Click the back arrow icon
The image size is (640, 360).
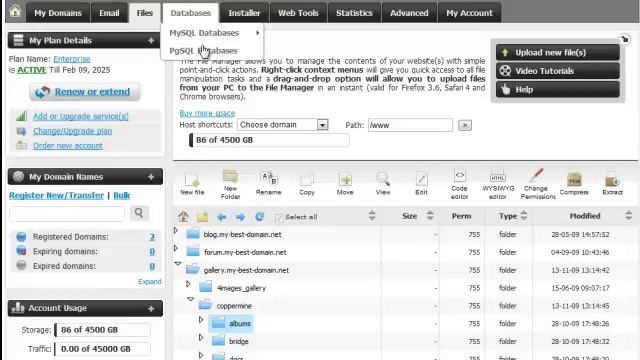click(222, 217)
